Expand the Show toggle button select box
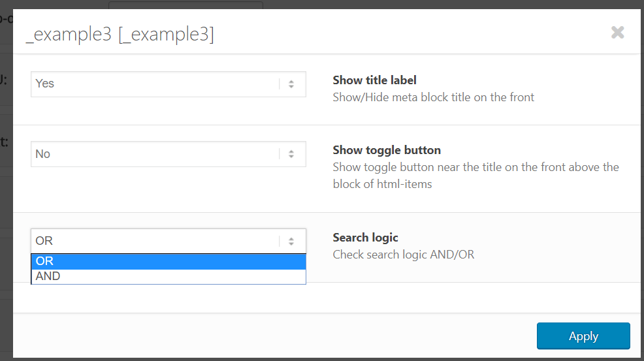 [x=168, y=155]
